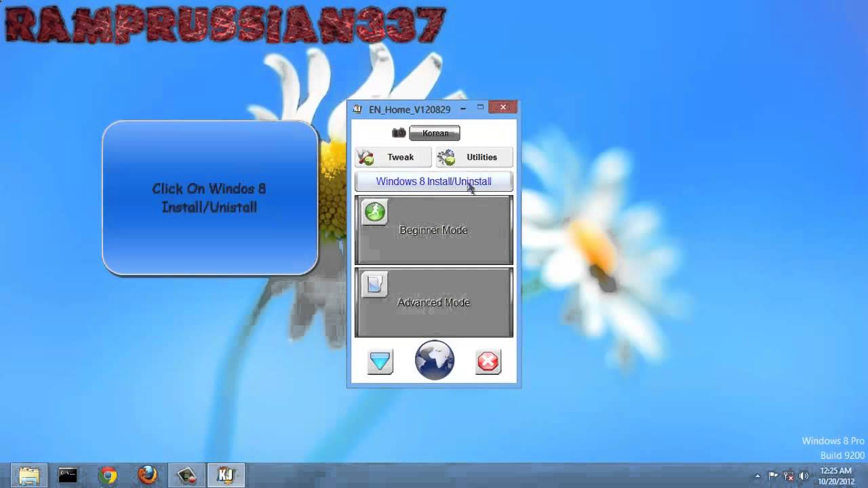The width and height of the screenshot is (868, 488).
Task: Open the Tweak section
Action: click(393, 157)
